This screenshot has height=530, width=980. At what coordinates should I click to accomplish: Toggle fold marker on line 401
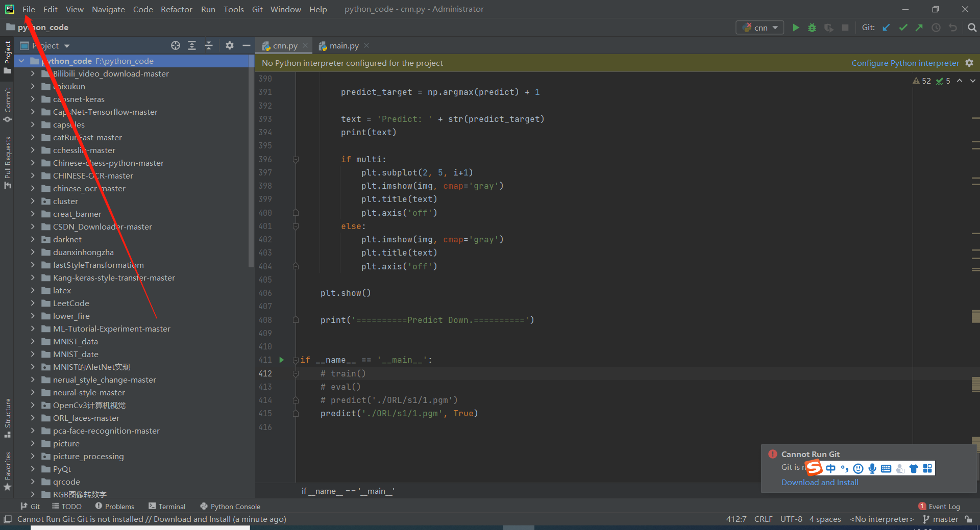click(x=296, y=226)
